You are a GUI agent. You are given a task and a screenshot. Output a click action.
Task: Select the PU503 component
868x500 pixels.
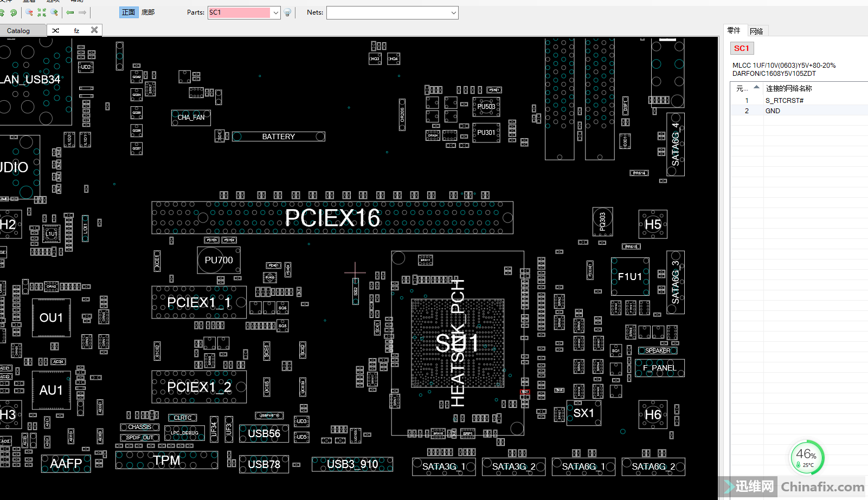pos(486,107)
